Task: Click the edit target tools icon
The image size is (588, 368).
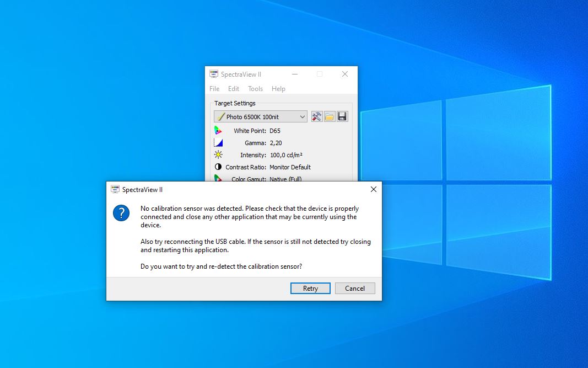Action: tap(317, 116)
